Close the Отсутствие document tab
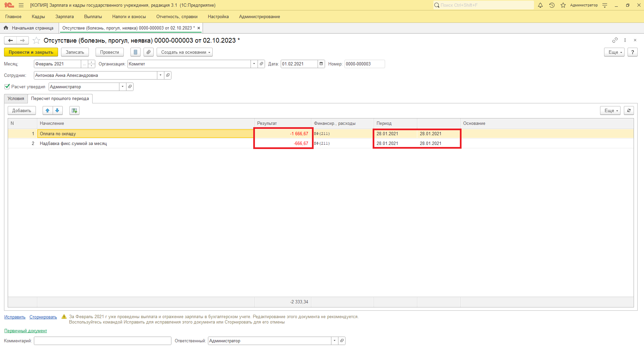Viewport: 644px width, 347px height. coord(199,28)
